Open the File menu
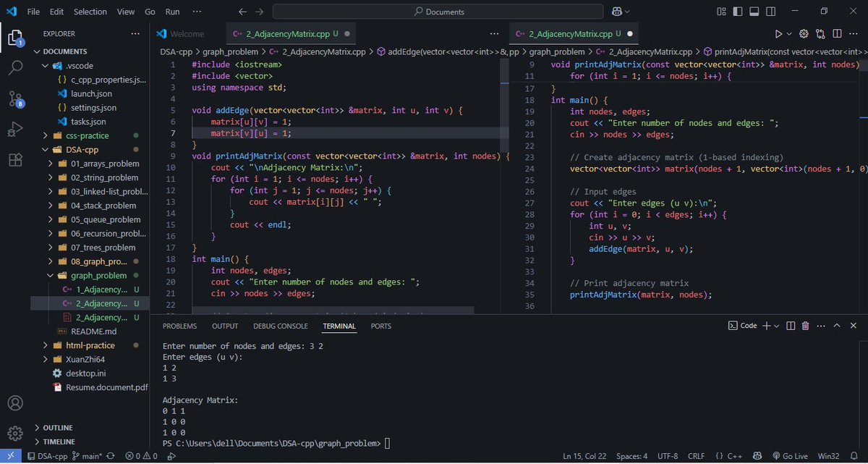This screenshot has width=868, height=464. coord(33,12)
